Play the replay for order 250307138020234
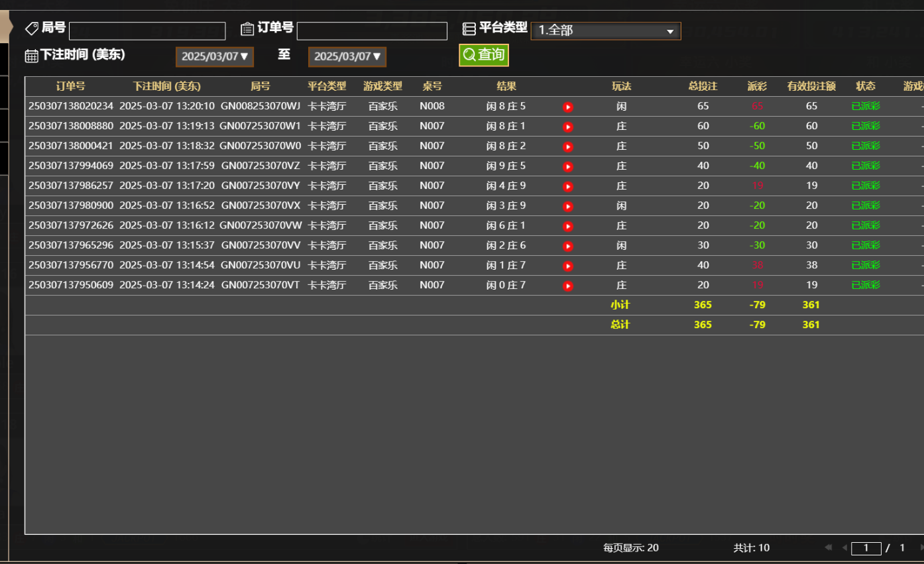Screen dimensions: 924x564 coord(567,106)
